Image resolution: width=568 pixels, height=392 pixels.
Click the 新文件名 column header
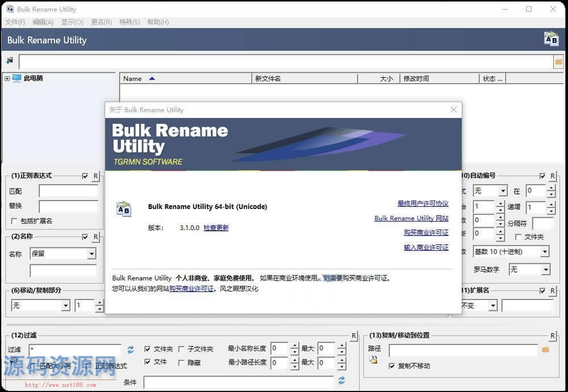click(x=304, y=78)
